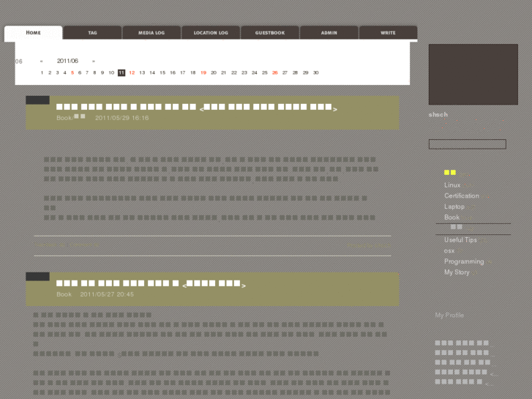This screenshot has width=532, height=399.
Task: Open the Media Log tab
Action: 151,33
